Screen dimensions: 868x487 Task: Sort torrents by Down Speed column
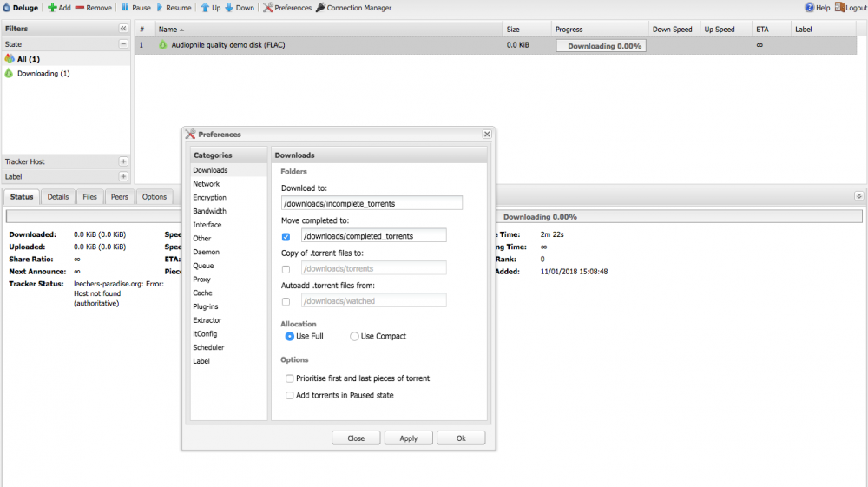tap(674, 30)
